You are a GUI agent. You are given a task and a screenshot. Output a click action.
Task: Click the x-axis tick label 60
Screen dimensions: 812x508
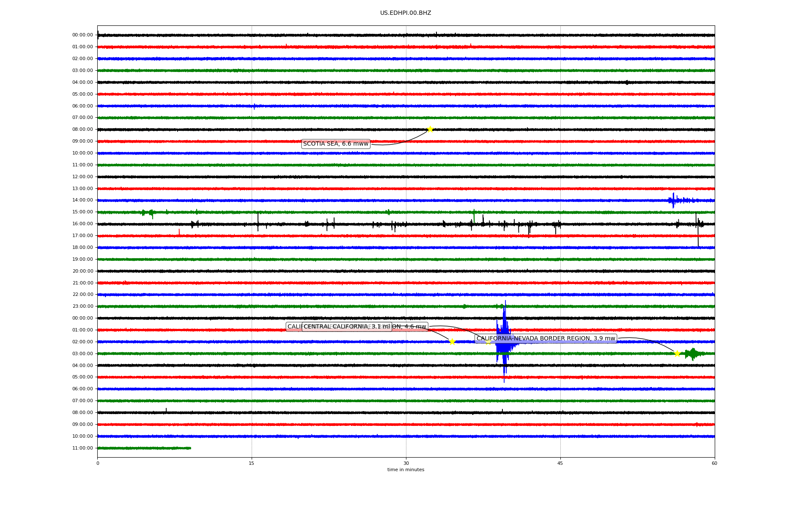pos(714,463)
